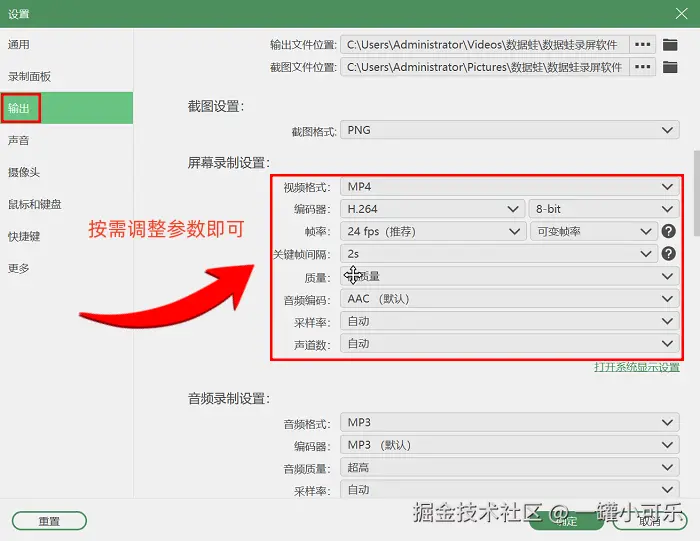Browse output file path with the ellipsis button
700x541 pixels.
(642, 45)
